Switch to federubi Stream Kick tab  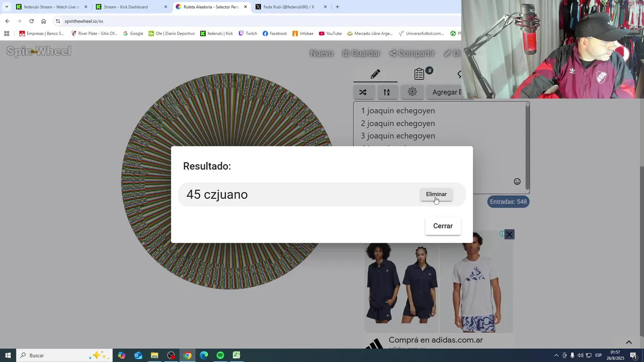pos(50,7)
